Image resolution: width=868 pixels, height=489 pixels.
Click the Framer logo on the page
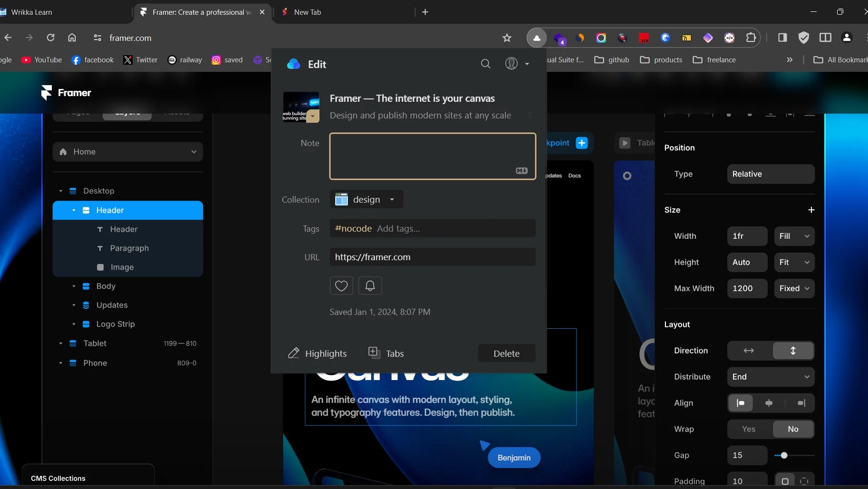[x=66, y=93]
